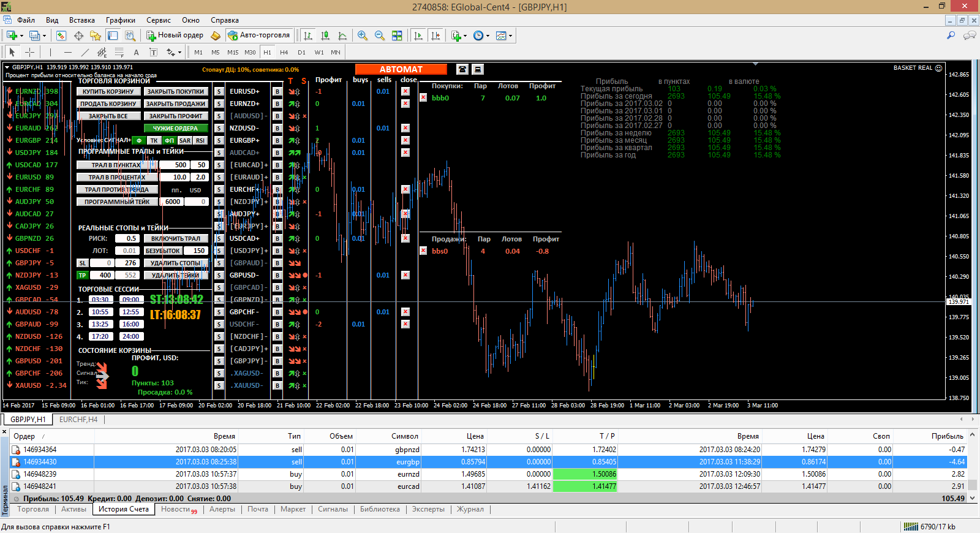Select the Crosshair tool
This screenshot has height=533, width=980.
coord(29,52)
